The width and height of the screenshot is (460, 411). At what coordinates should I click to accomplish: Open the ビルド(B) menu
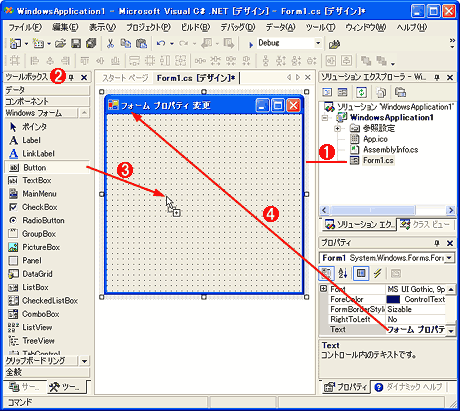click(x=195, y=27)
